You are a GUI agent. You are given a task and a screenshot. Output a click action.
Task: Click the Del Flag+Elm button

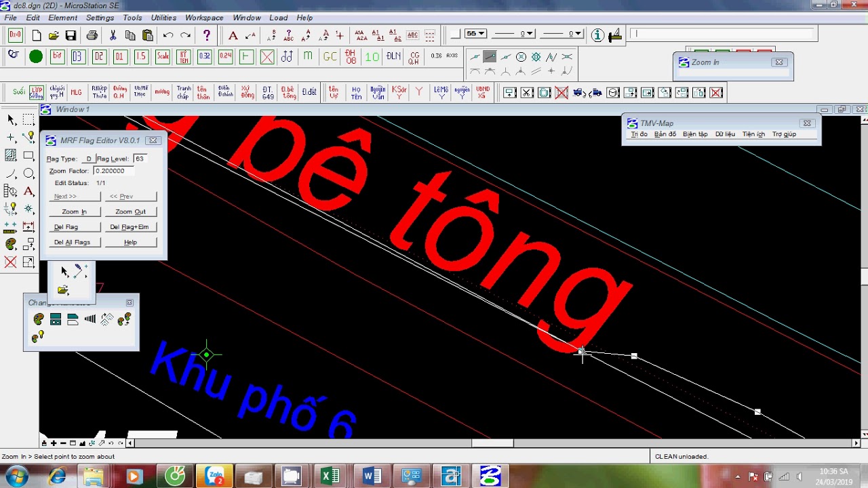pos(130,227)
